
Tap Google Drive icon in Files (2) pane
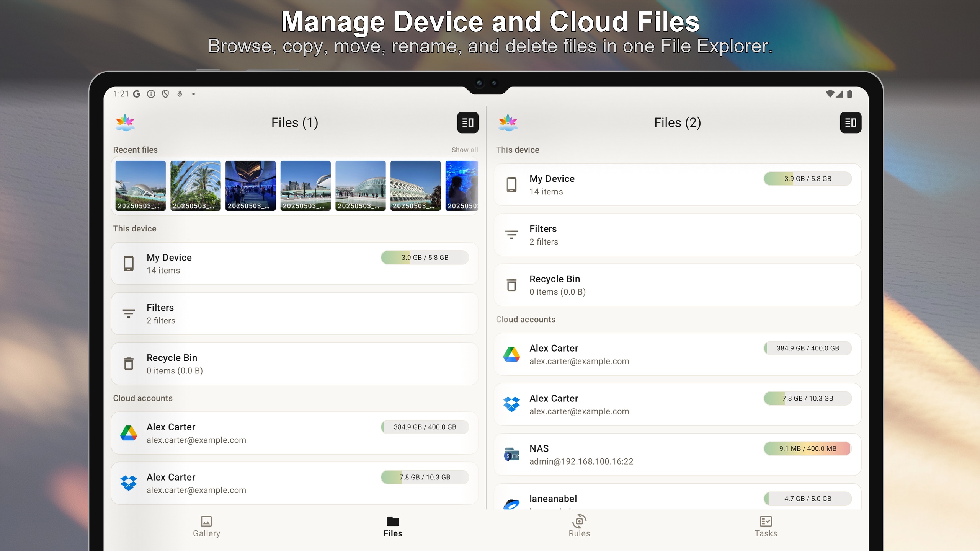[511, 354]
